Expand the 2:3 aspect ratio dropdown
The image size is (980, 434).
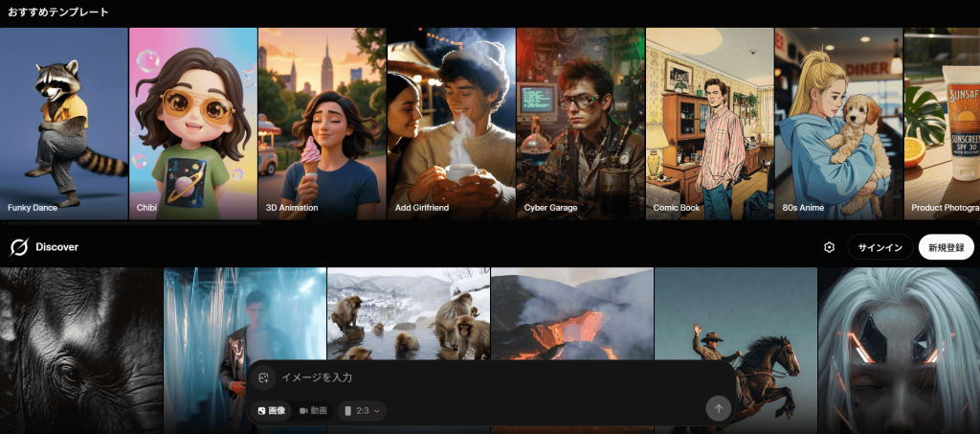click(363, 410)
